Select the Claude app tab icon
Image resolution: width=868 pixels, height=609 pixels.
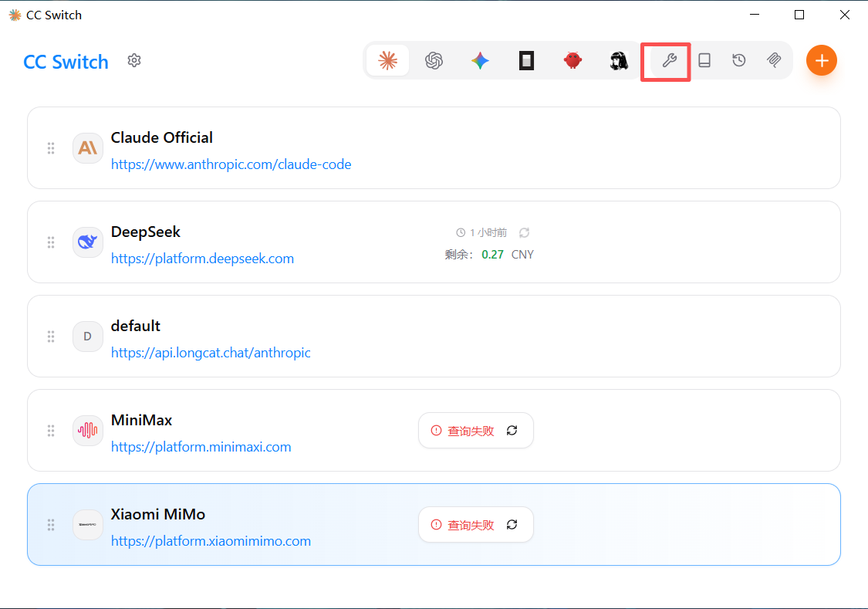coord(387,60)
